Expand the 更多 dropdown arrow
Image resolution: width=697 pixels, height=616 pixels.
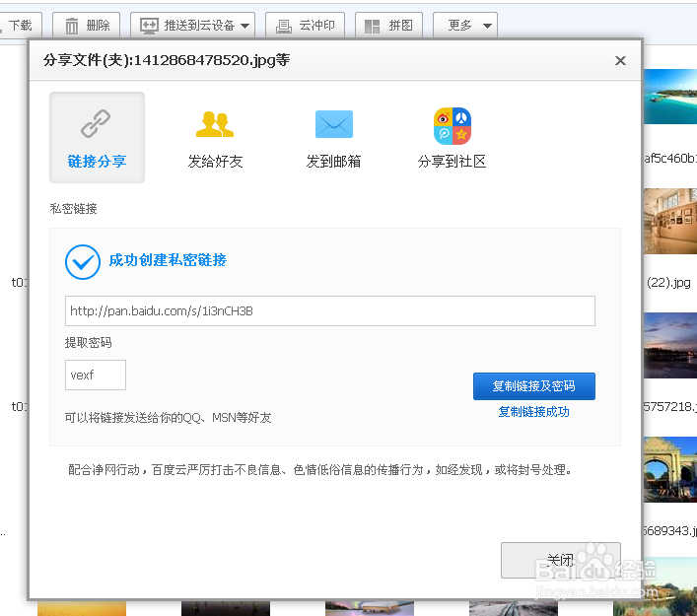(487, 26)
